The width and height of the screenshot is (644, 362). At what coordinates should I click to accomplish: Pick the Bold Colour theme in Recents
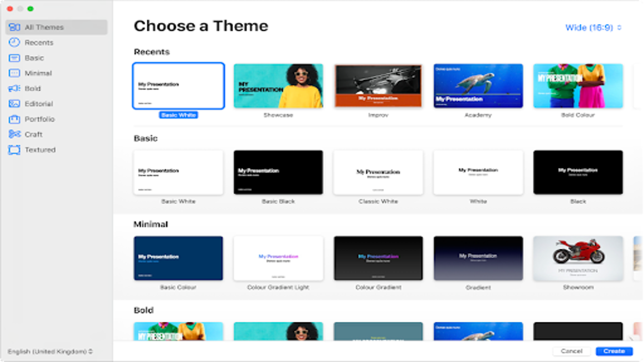(x=578, y=86)
